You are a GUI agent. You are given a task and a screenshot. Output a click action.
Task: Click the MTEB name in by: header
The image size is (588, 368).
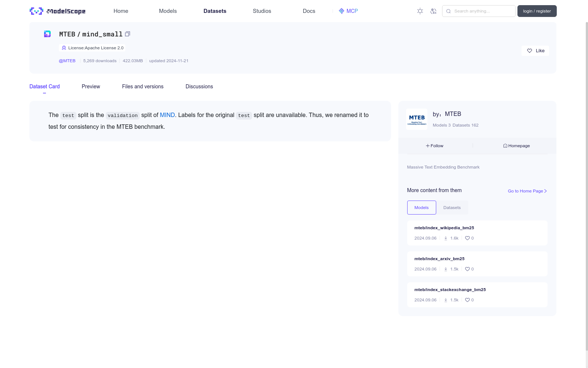pyautogui.click(x=453, y=114)
